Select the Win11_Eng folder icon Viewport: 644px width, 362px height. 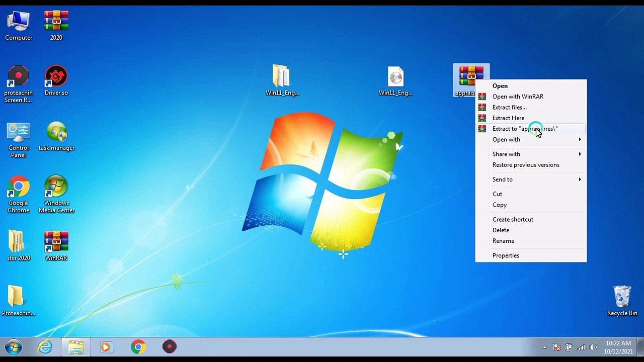click(x=282, y=80)
